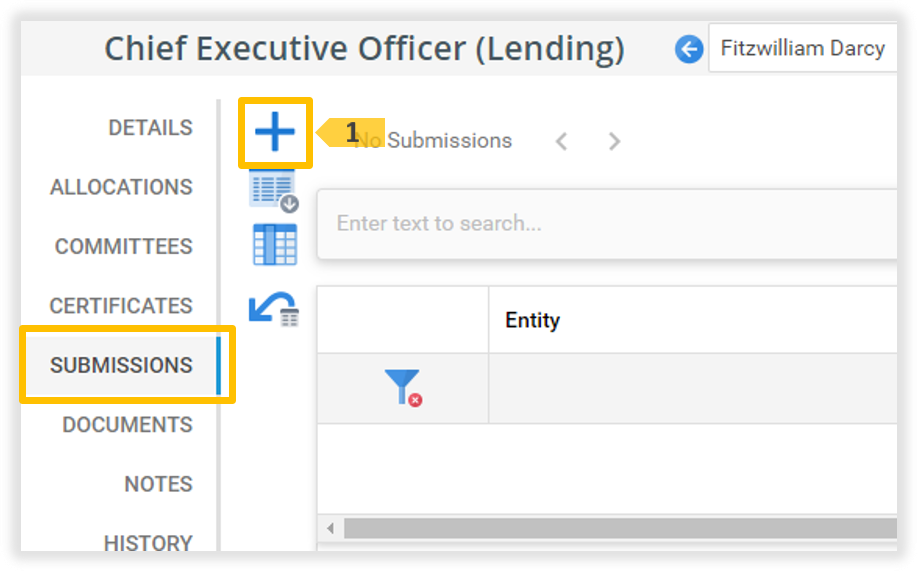Click the Fitzwilliam Darcy name field
Screen dimensions: 918x572
[802, 48]
